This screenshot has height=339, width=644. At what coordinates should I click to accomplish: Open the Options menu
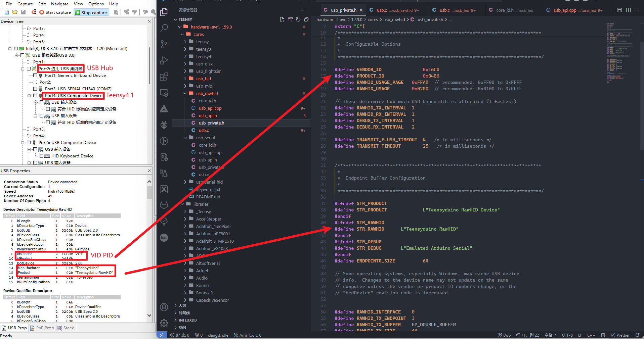tap(96, 4)
